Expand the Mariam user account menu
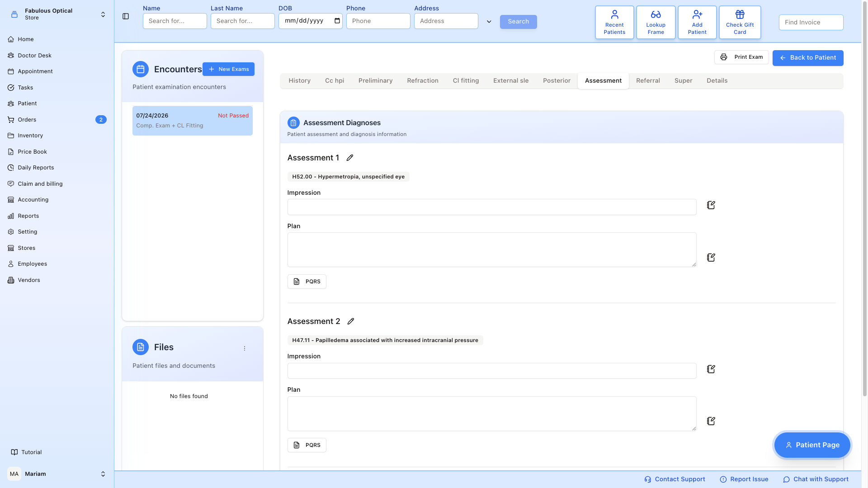The width and height of the screenshot is (868, 488). (x=103, y=474)
